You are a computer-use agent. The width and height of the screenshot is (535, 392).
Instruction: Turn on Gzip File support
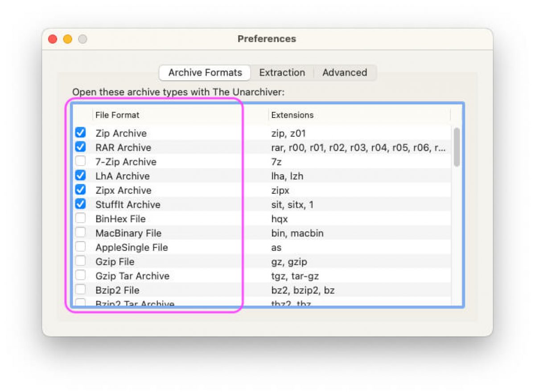pos(80,261)
